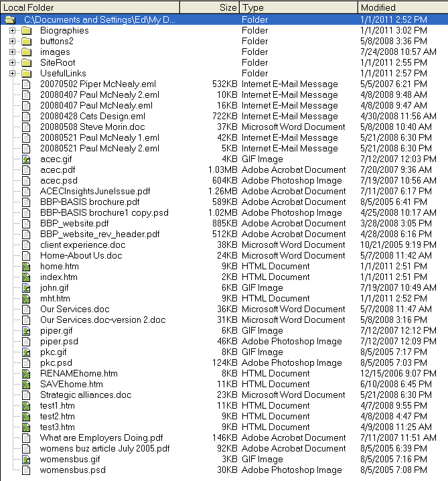Click the Biographies folder icon
448x481 pixels.
coord(26,31)
